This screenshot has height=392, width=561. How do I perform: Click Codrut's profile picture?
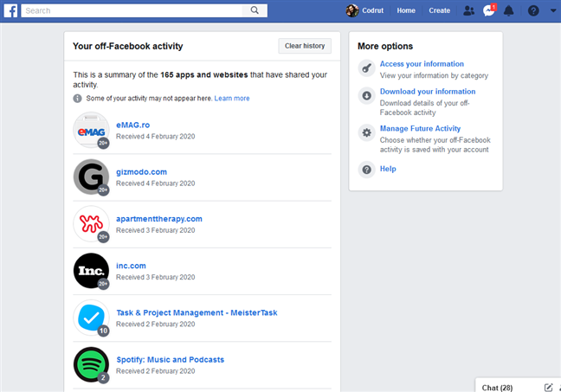click(352, 10)
